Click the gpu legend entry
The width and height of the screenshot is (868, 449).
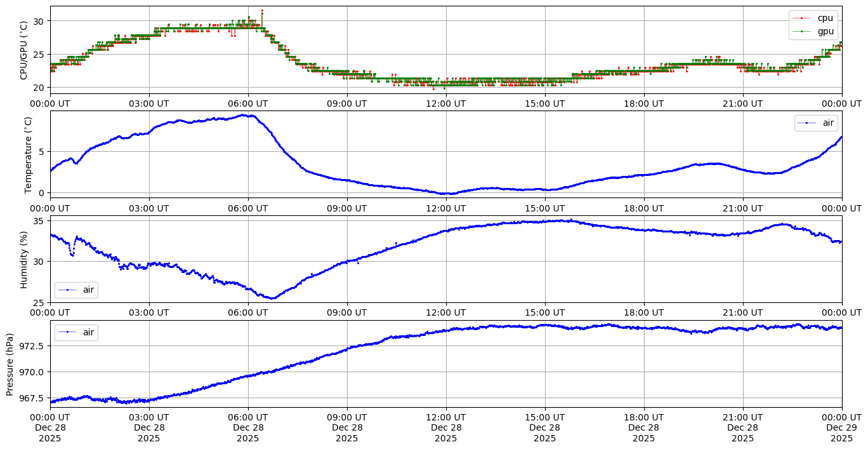825,30
